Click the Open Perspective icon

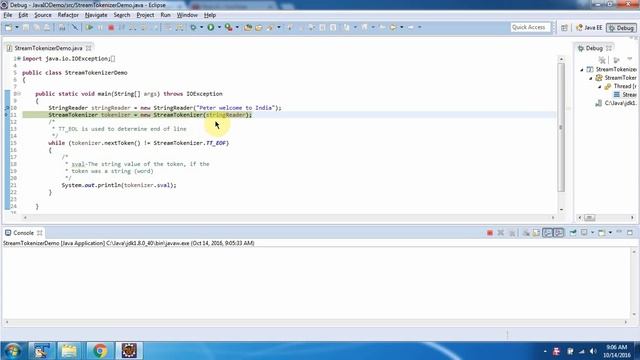(564, 28)
